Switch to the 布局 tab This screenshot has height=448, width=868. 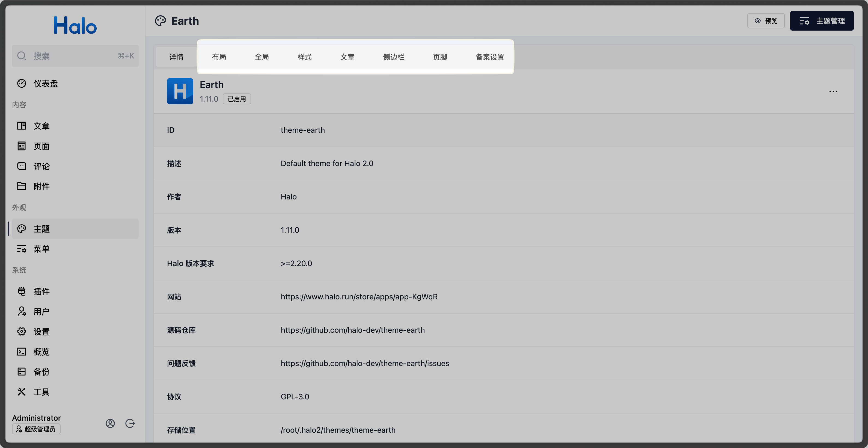click(219, 57)
